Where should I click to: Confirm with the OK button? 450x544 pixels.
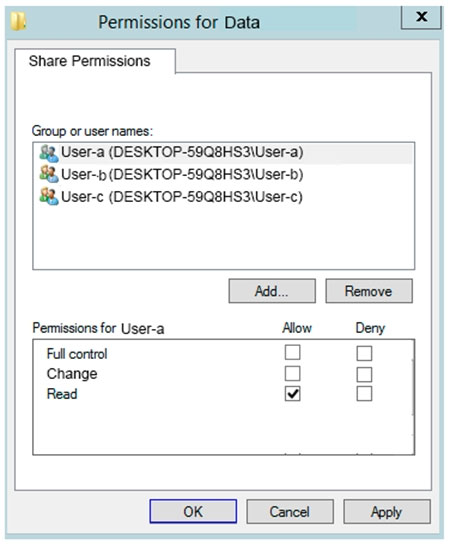[x=193, y=511]
